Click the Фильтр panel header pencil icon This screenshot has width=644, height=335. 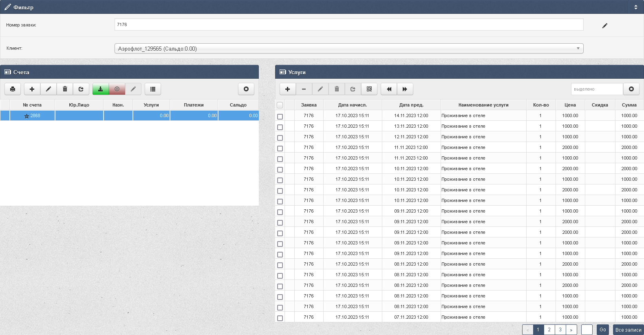click(8, 7)
